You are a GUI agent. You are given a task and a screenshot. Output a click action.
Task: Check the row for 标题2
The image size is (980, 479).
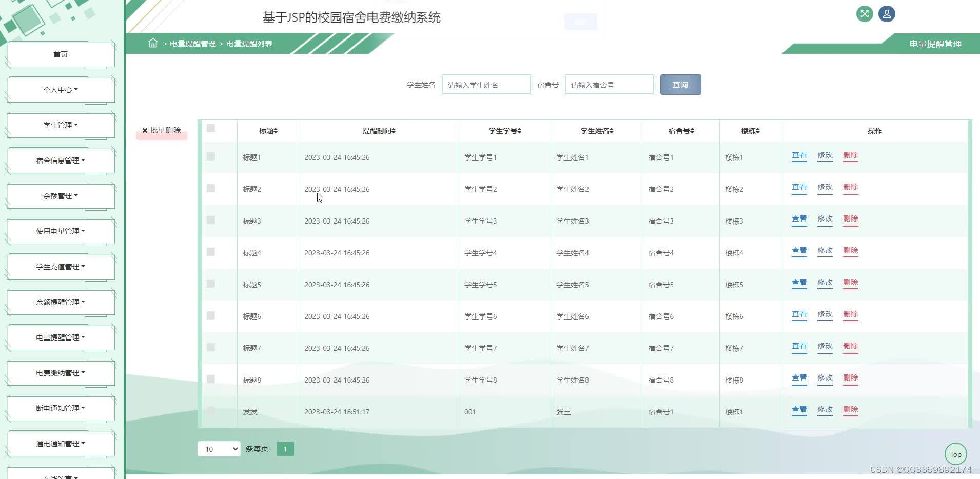click(211, 188)
